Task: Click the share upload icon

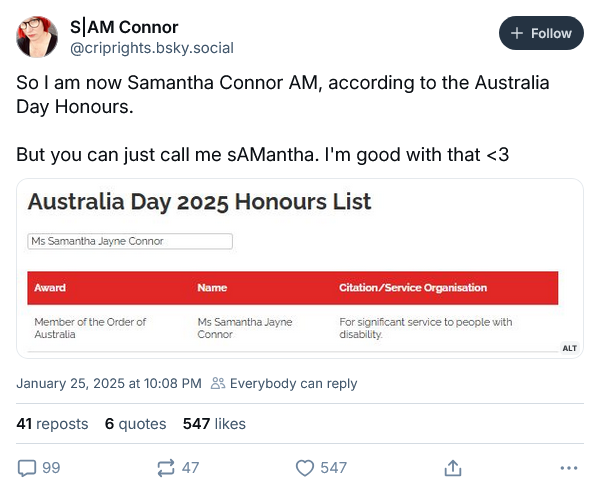Action: click(x=453, y=468)
